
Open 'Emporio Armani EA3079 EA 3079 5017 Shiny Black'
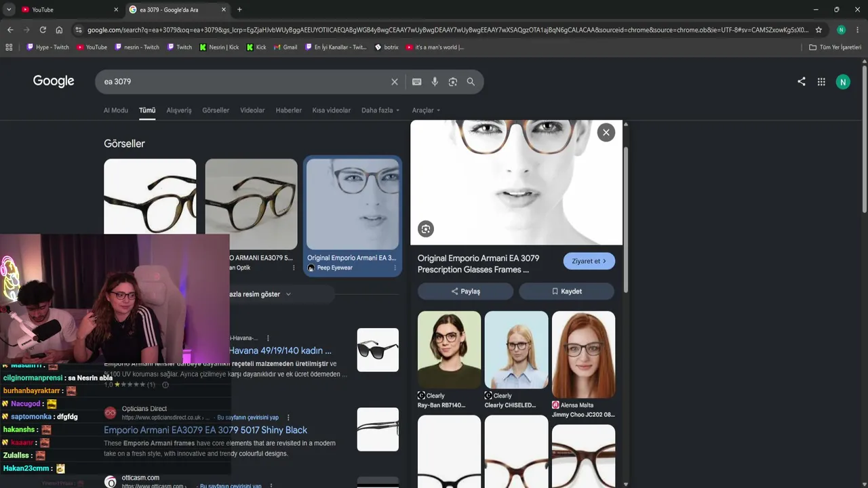point(205,430)
